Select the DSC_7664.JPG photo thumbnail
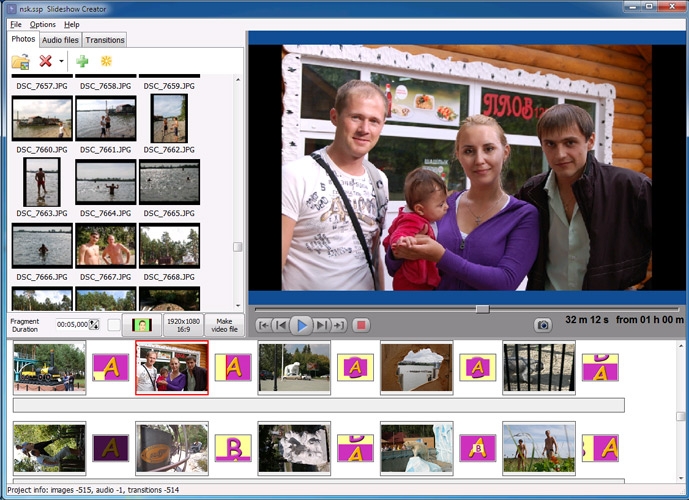The image size is (689, 500). point(105,182)
